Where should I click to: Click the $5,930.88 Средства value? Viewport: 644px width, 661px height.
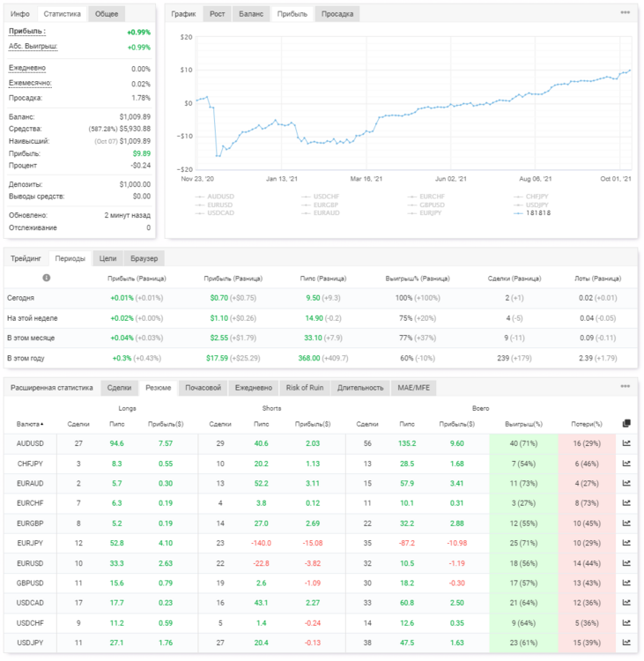135,129
